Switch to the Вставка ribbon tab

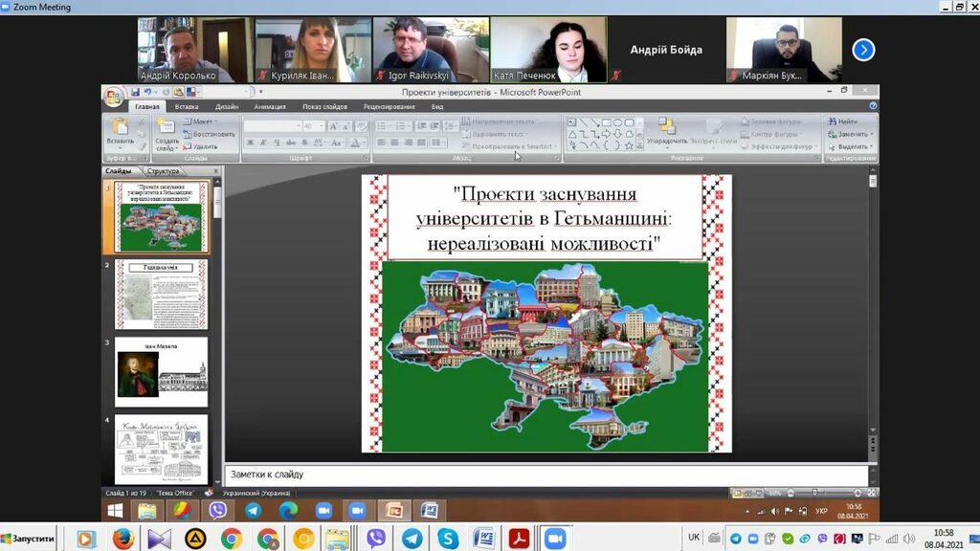tap(187, 107)
